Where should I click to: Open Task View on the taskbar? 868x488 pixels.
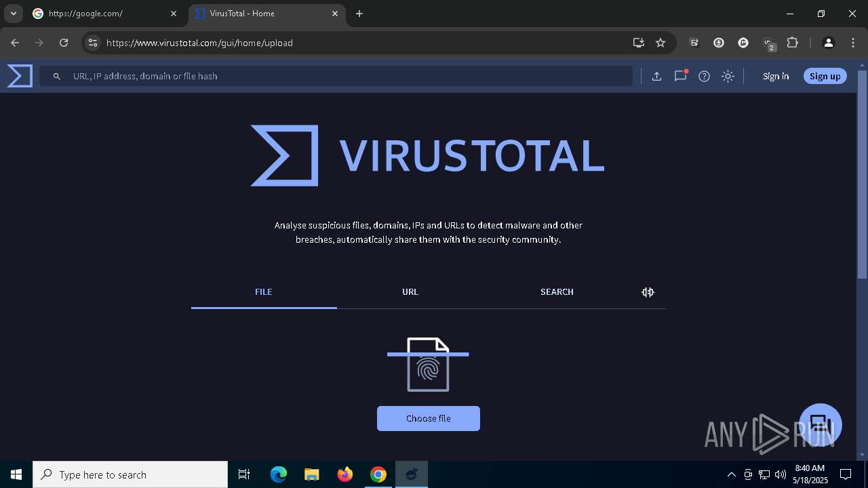(x=244, y=474)
